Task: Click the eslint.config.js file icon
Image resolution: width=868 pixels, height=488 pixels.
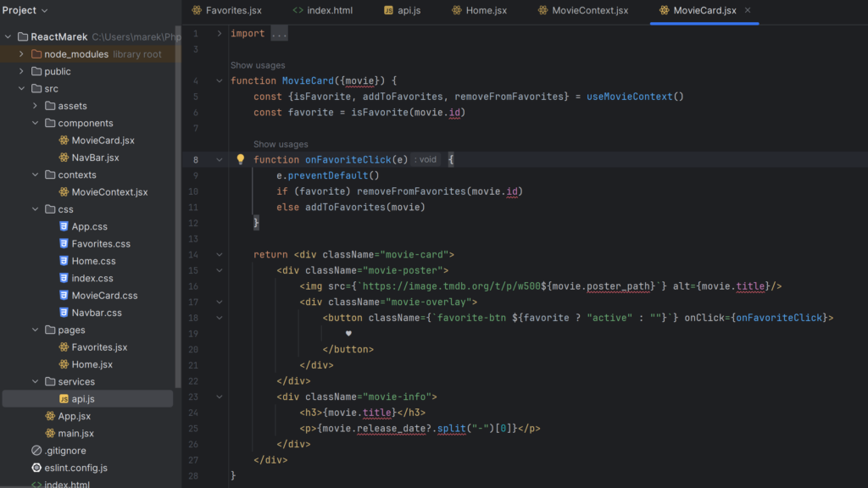Action: tap(36, 468)
